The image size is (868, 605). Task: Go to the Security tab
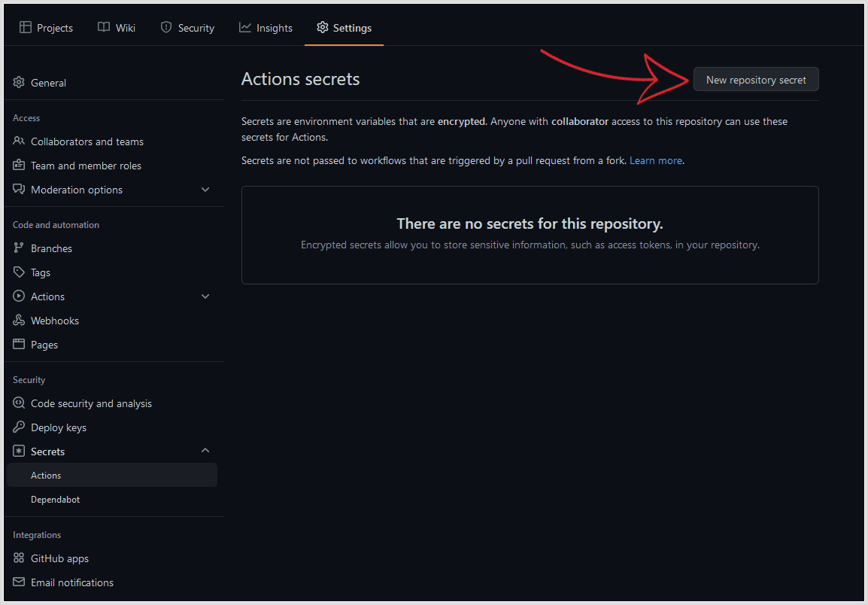coord(187,27)
